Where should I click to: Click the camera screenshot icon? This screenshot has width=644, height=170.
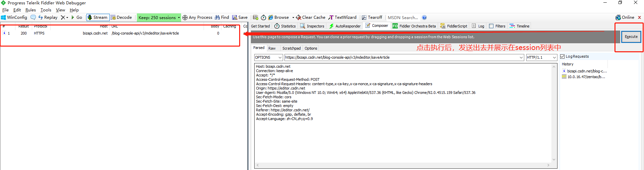coord(256,17)
